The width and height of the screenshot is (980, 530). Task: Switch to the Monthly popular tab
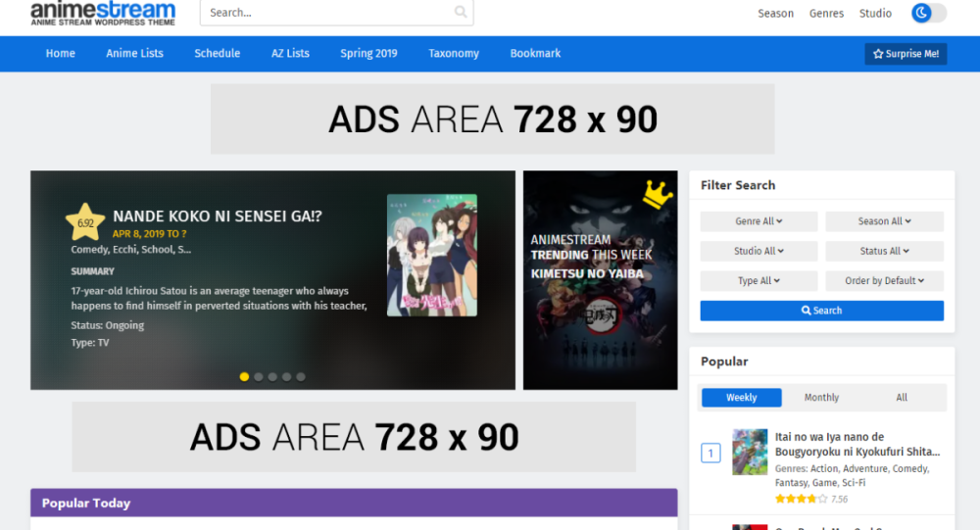tap(821, 398)
